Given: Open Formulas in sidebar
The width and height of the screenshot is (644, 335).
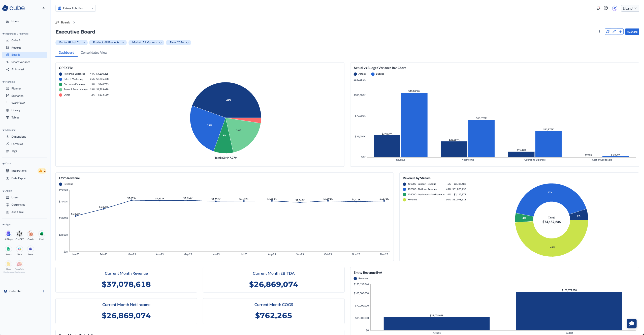Looking at the screenshot, I should tap(25, 144).
